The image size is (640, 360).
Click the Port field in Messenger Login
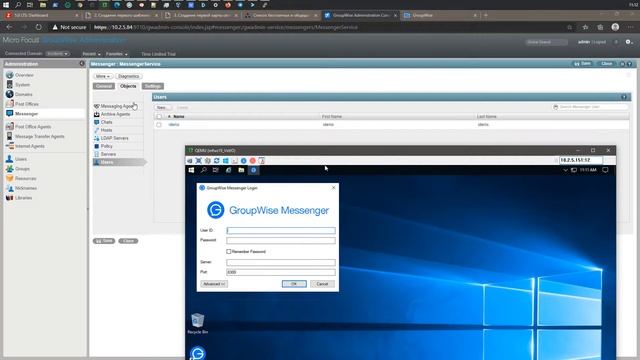click(x=281, y=272)
